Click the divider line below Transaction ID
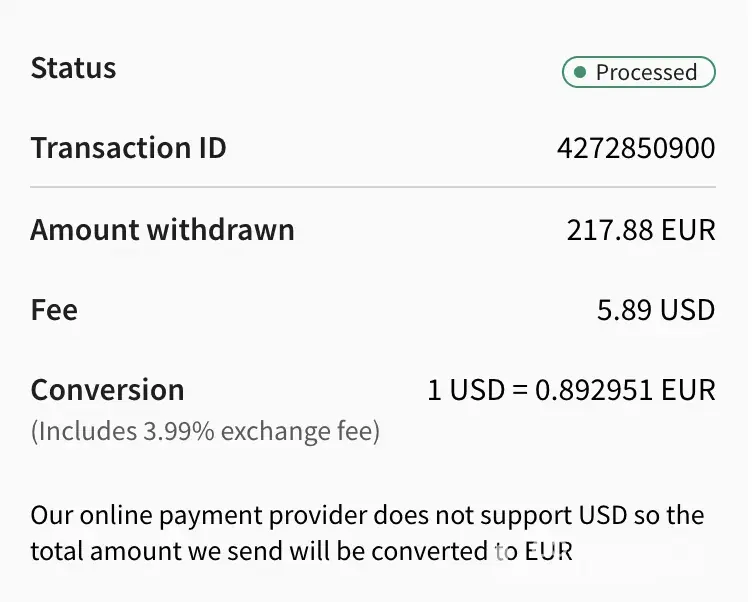The image size is (752, 602). tap(373, 187)
